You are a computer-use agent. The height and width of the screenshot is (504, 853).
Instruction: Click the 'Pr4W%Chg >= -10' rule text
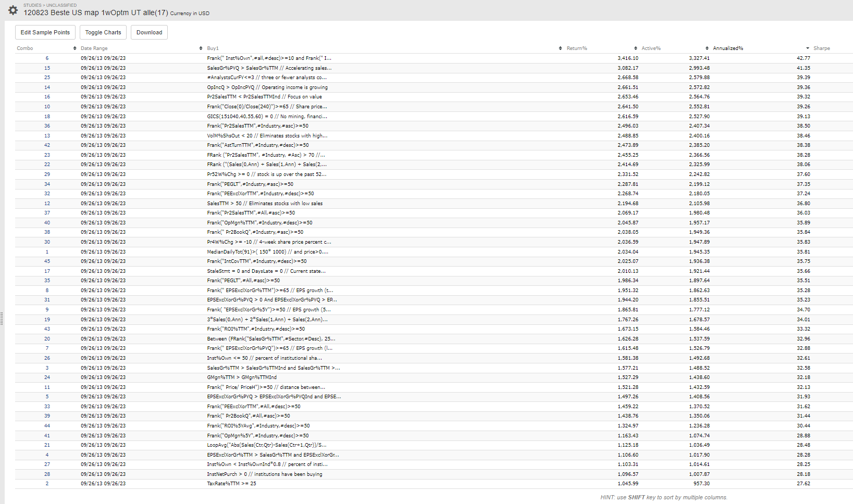(x=269, y=242)
